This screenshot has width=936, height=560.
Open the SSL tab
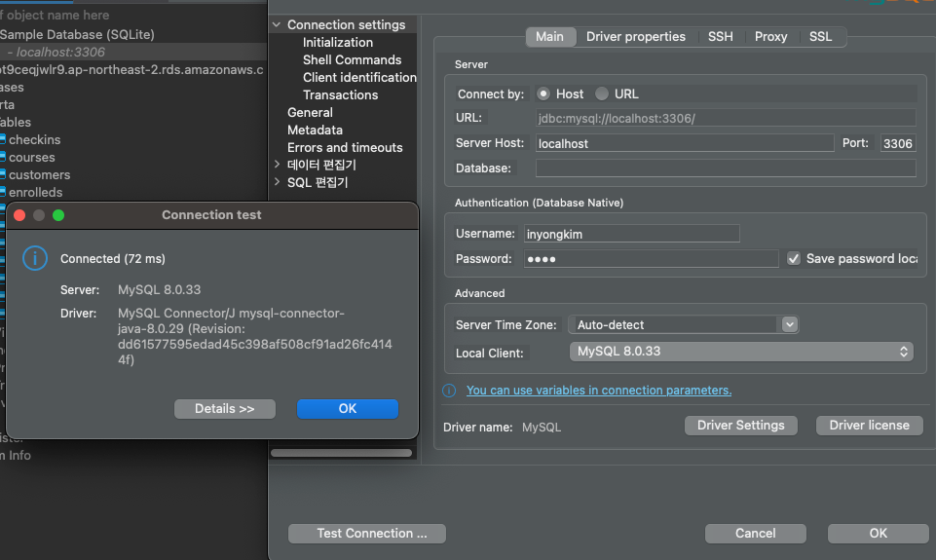click(820, 37)
